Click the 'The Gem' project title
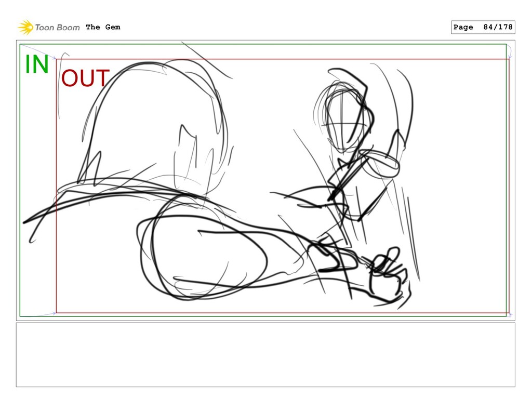 pyautogui.click(x=103, y=27)
